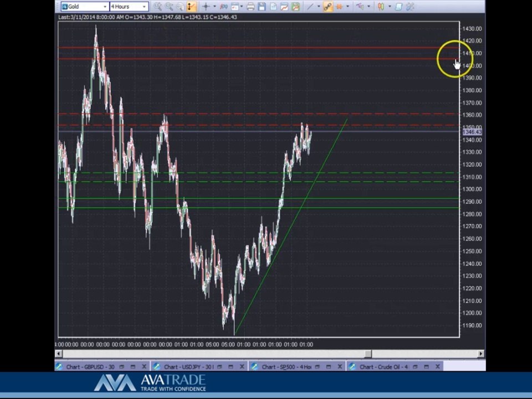Expand the line tool dropdown arrow
Viewport: 532px width, 399px height.
tap(318, 7)
